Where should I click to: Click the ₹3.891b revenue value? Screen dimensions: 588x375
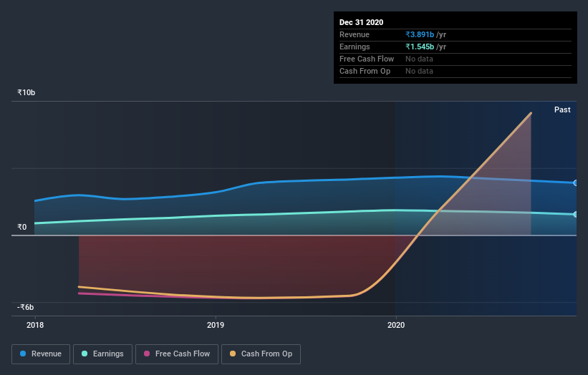click(x=420, y=34)
